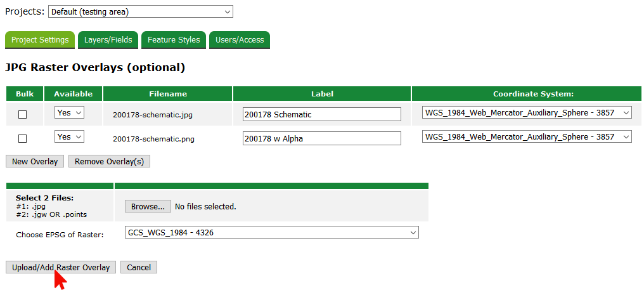The image size is (644, 295).
Task: Cancel the raster overlay upload
Action: pyautogui.click(x=138, y=267)
